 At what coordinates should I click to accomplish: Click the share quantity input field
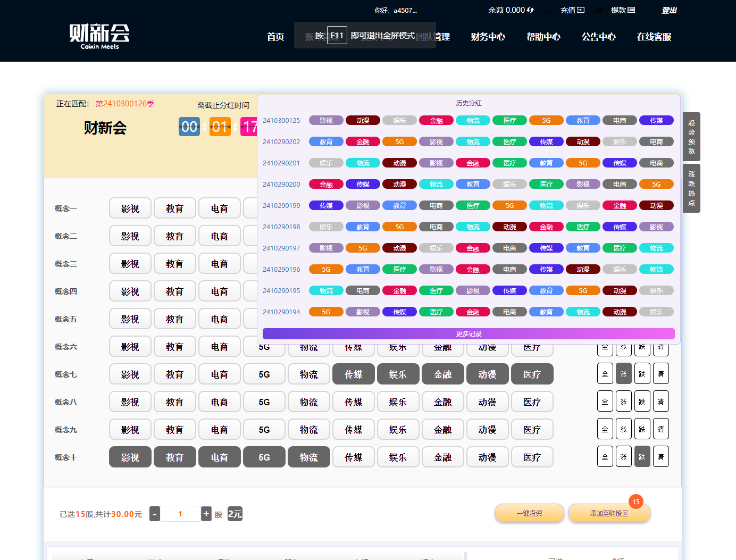click(x=180, y=514)
